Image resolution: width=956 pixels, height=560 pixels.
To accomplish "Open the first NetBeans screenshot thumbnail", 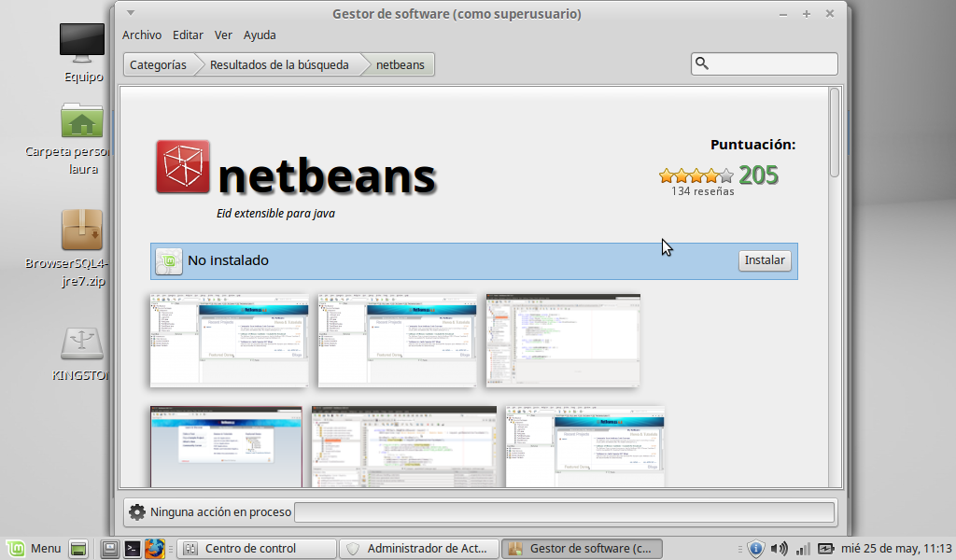I will 229,340.
